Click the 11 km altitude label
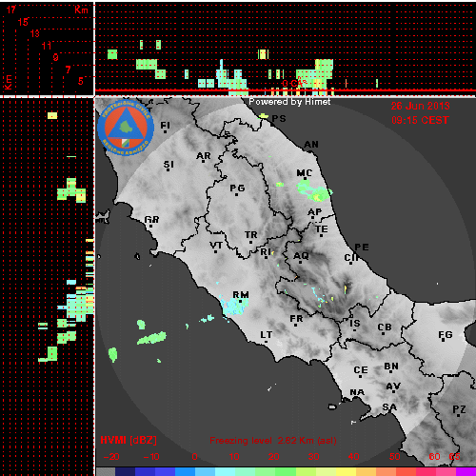This screenshot has height=476, width=476. [47, 46]
